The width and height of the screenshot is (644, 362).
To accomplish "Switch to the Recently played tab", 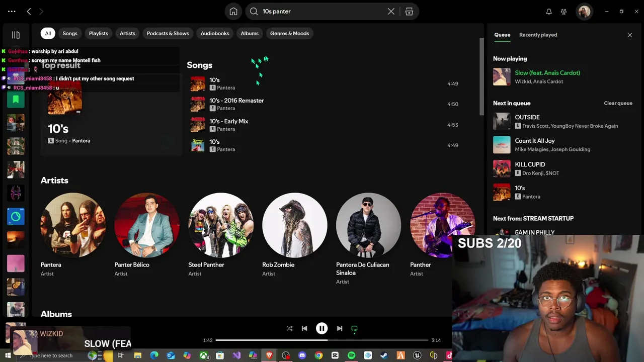I will [x=538, y=35].
